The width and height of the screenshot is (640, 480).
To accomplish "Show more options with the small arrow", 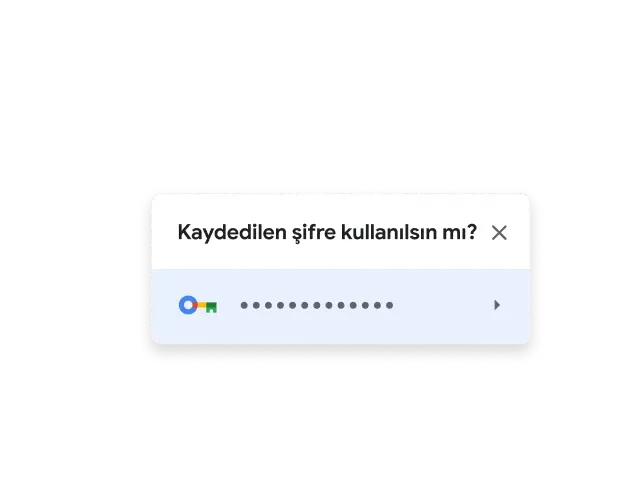I will coord(497,305).
